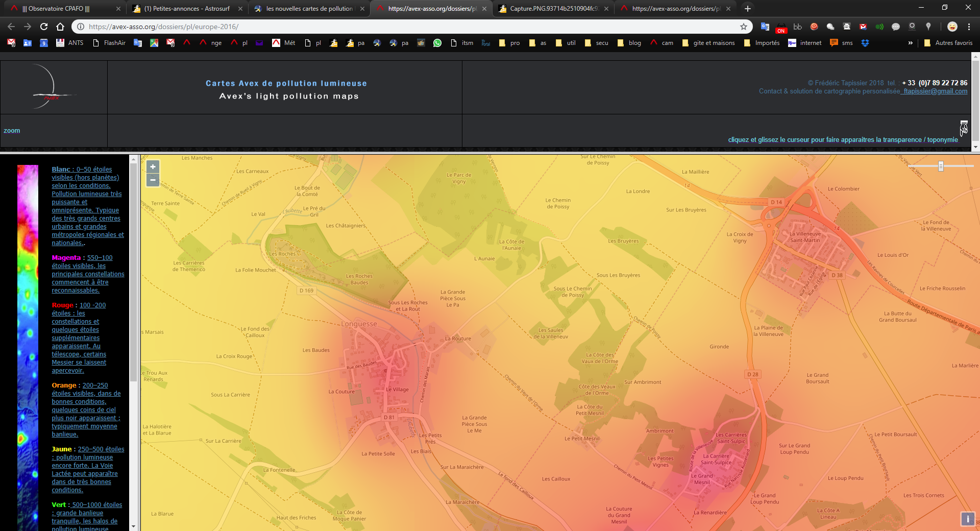Open the Importés bookmarks folder
The height and width of the screenshot is (531, 980).
click(x=762, y=43)
